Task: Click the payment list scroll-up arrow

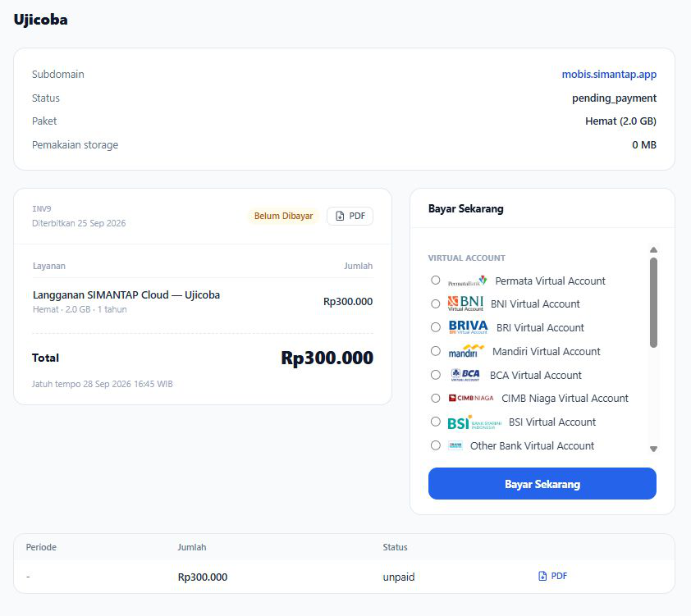Action: [653, 249]
